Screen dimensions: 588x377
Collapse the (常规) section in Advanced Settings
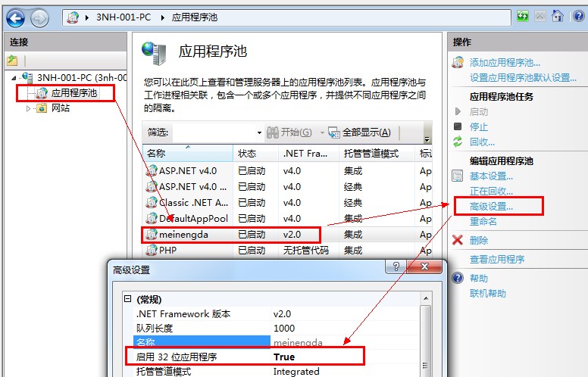[128, 299]
